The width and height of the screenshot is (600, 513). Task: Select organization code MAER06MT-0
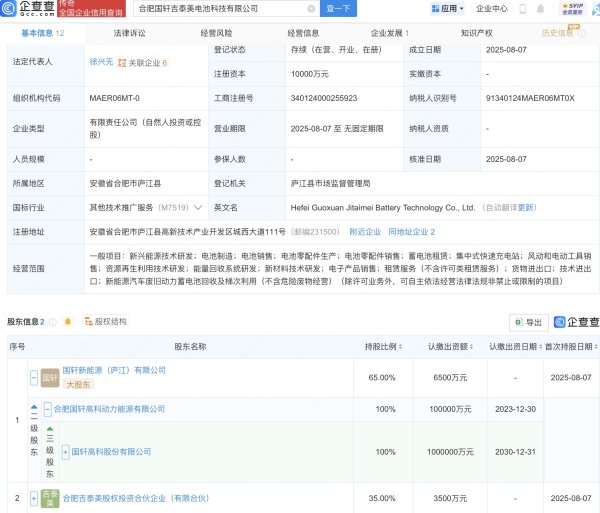[x=114, y=98]
